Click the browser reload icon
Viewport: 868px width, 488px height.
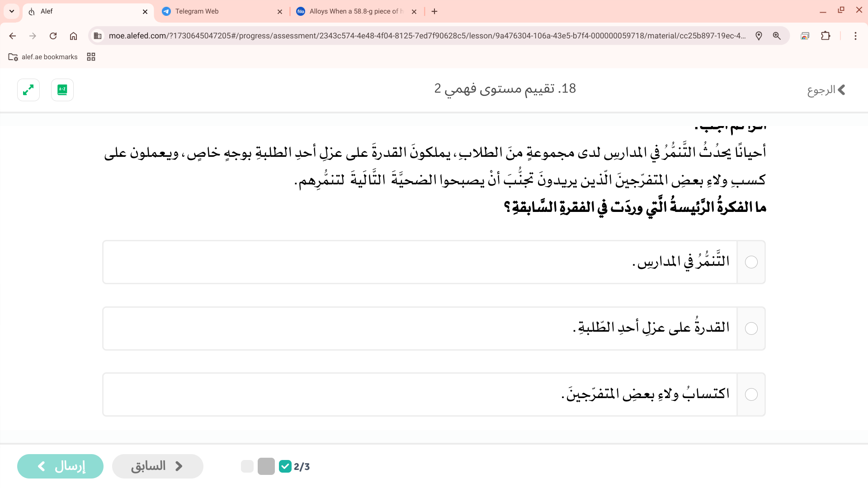(x=53, y=36)
